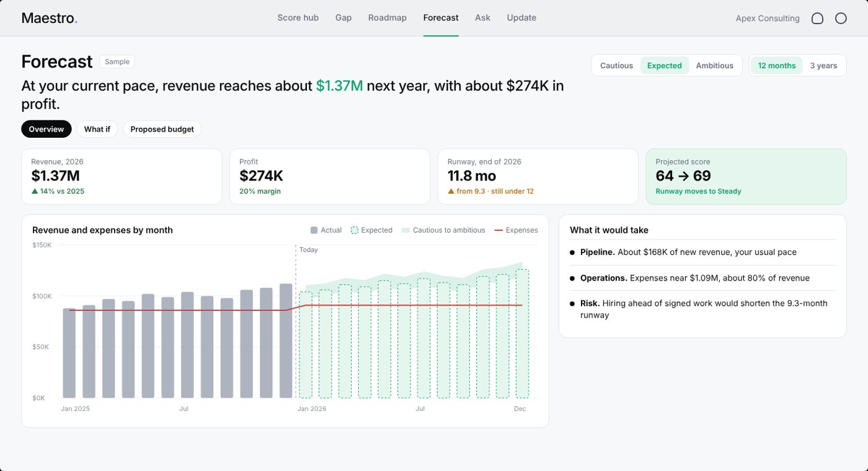Click the '14% vs 2025' text
Image resolution: width=868 pixels, height=471 pixels.
coord(62,191)
